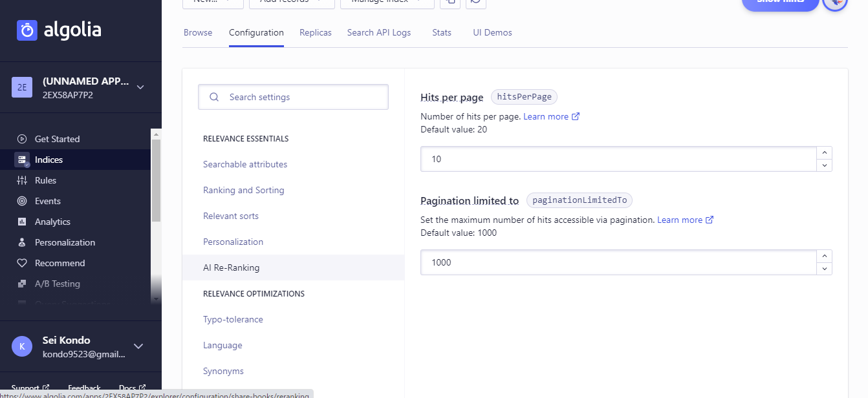Expand the Sei Kondo account menu chevron
This screenshot has width=868, height=398.
coord(138,346)
